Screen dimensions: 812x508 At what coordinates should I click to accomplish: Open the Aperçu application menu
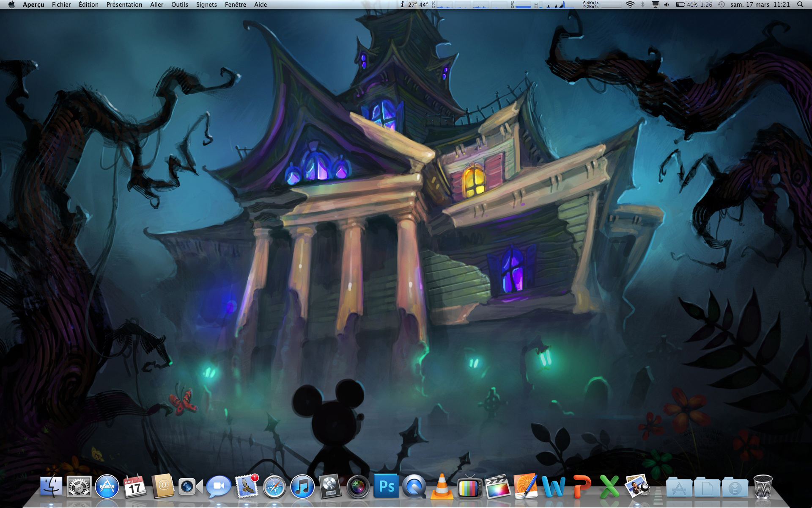33,5
